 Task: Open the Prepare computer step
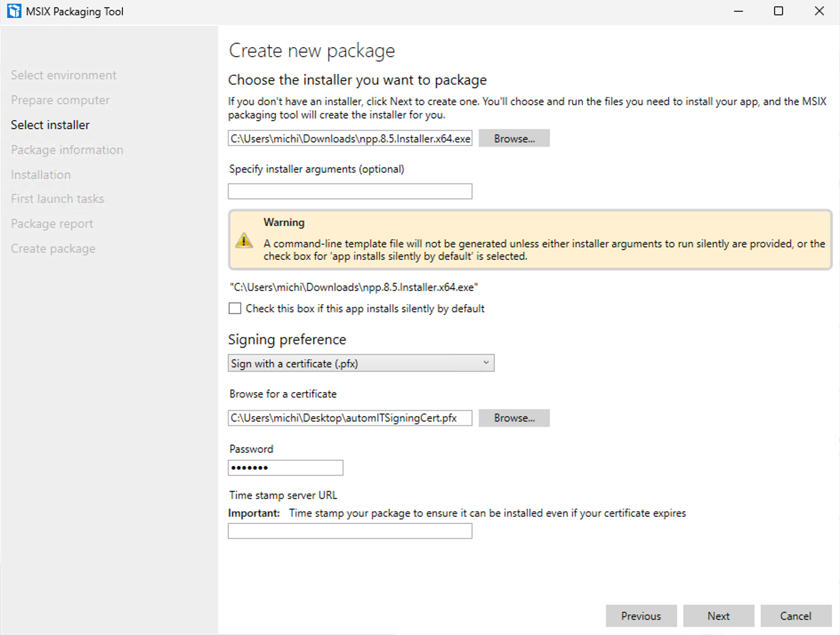click(x=60, y=100)
